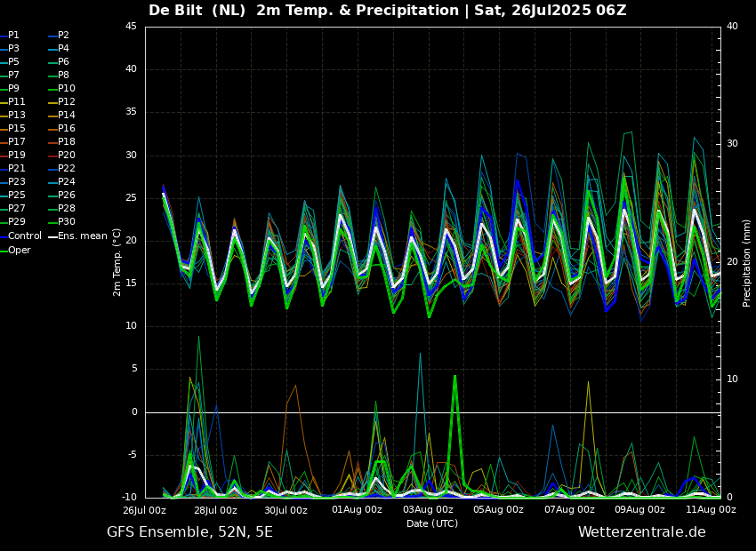The image size is (756, 551).
Task: Click the Date (UTC) axis label
Action: (x=432, y=523)
